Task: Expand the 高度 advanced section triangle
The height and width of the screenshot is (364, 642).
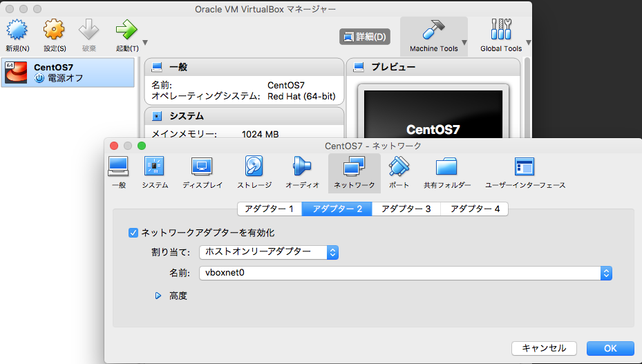Action: 158,296
